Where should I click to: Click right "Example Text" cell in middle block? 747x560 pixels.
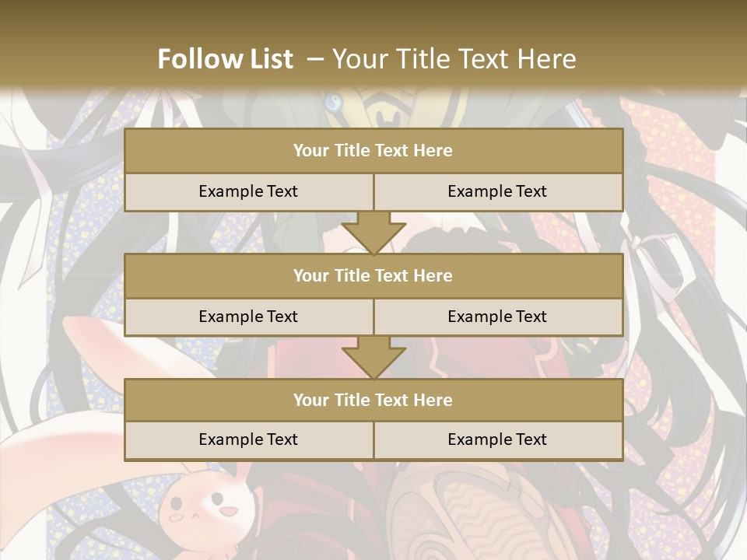498,317
